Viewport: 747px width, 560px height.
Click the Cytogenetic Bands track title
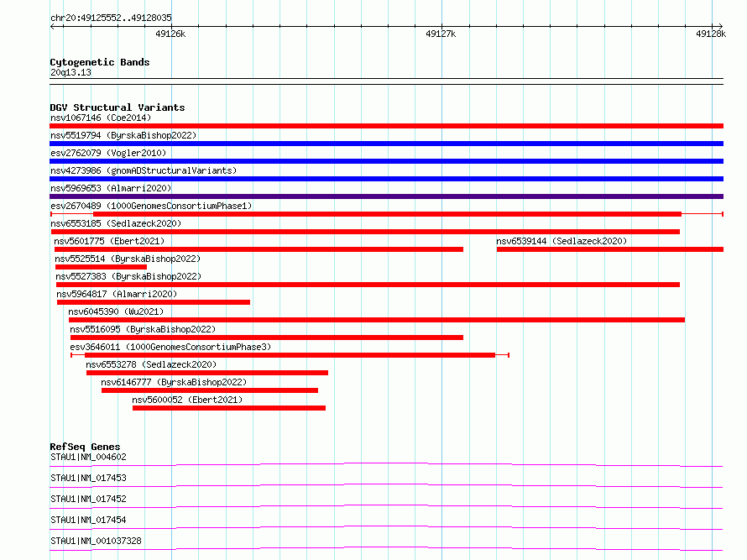(100, 62)
